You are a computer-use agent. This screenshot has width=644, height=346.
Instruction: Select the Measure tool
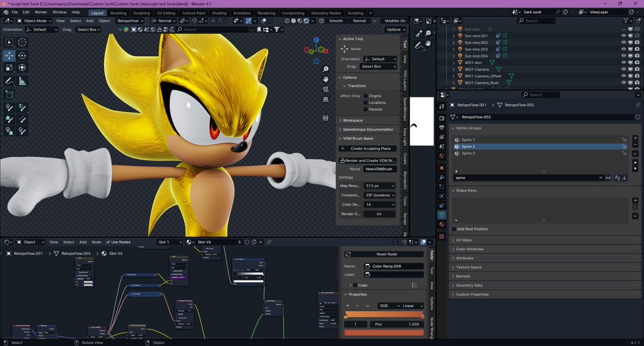(22, 81)
